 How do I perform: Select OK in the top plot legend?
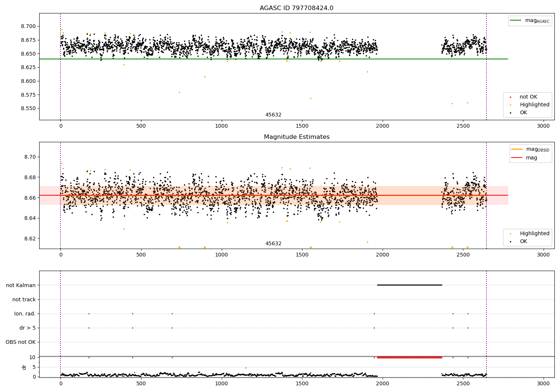[x=523, y=113]
